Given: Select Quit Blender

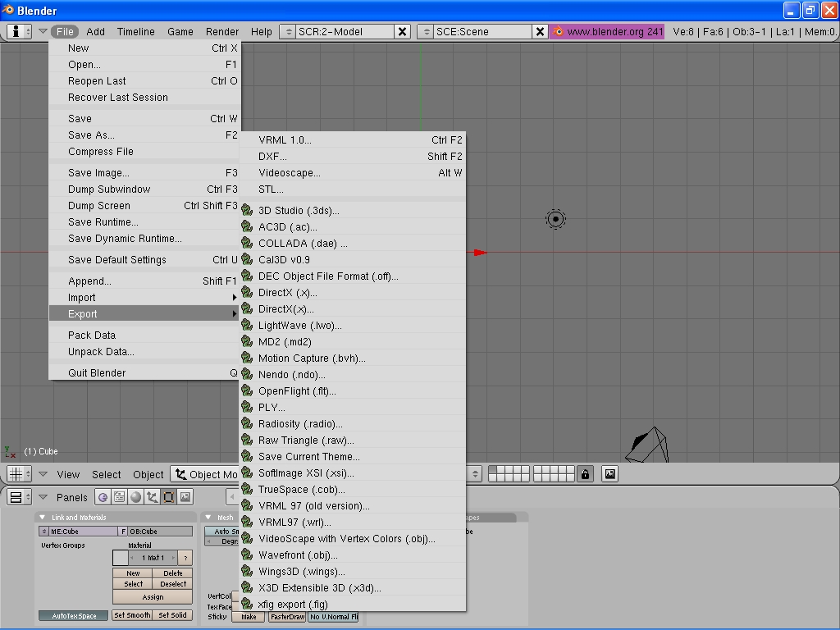Looking at the screenshot, I should [144, 373].
